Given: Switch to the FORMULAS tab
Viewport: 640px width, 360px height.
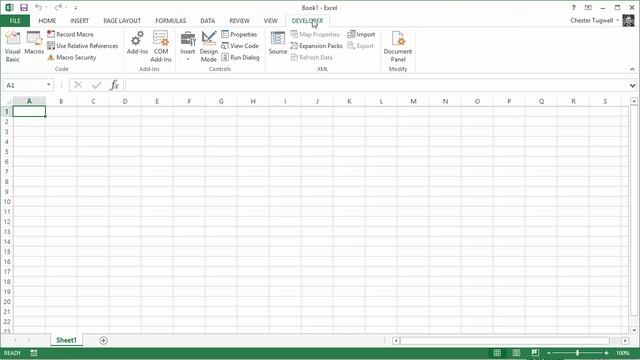Looking at the screenshot, I should coord(171,20).
